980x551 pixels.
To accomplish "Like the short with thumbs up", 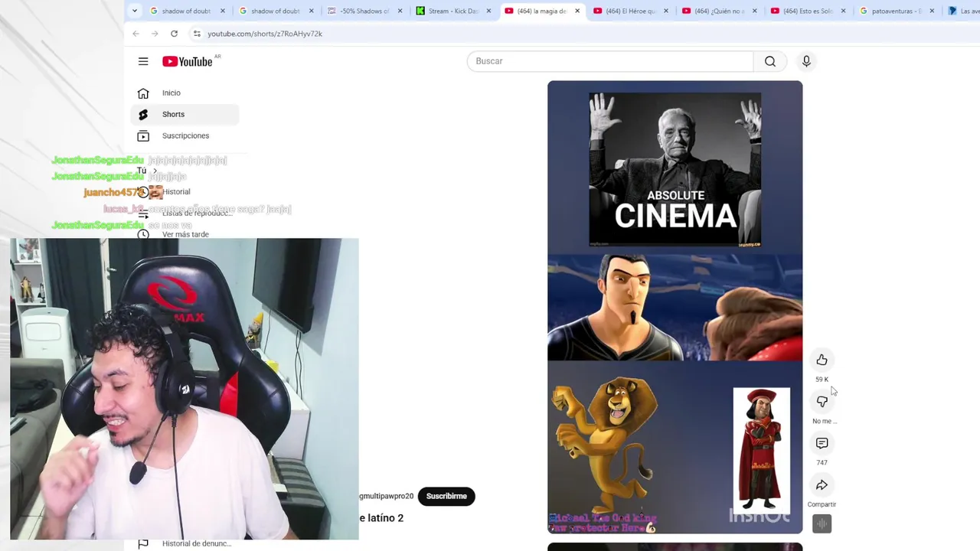I will (822, 360).
